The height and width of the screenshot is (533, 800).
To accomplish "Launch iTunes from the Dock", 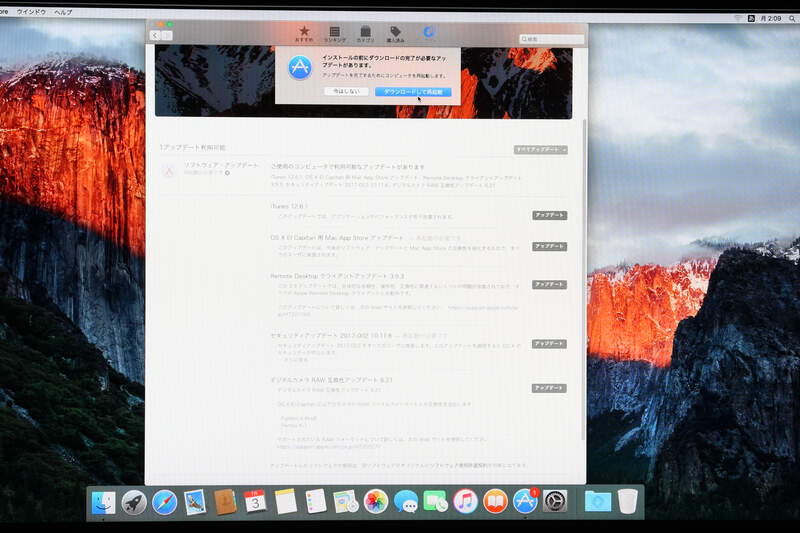I will (465, 502).
